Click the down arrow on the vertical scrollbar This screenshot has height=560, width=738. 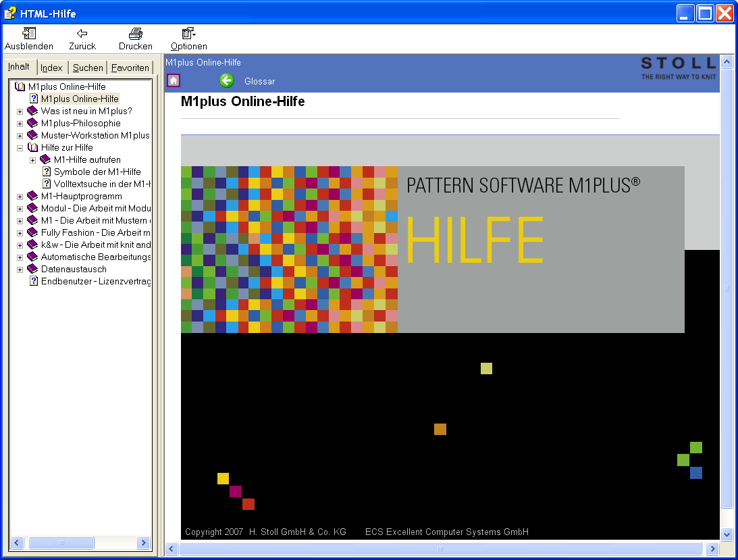(727, 534)
